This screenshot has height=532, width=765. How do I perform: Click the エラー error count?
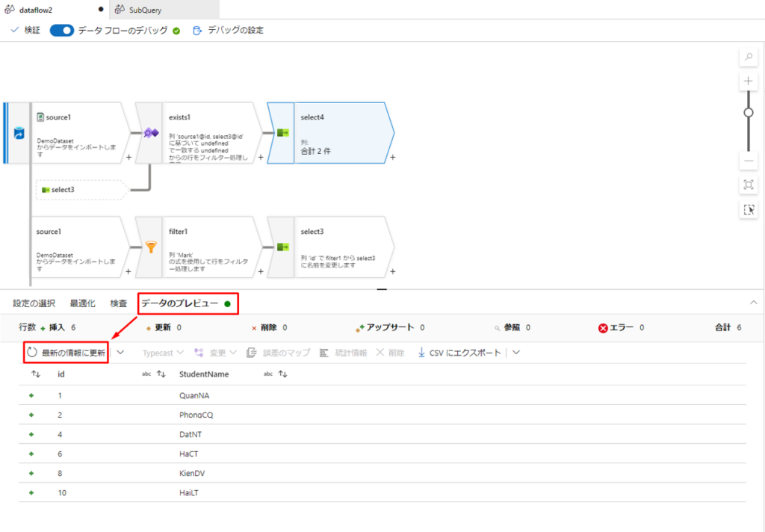[621, 327]
